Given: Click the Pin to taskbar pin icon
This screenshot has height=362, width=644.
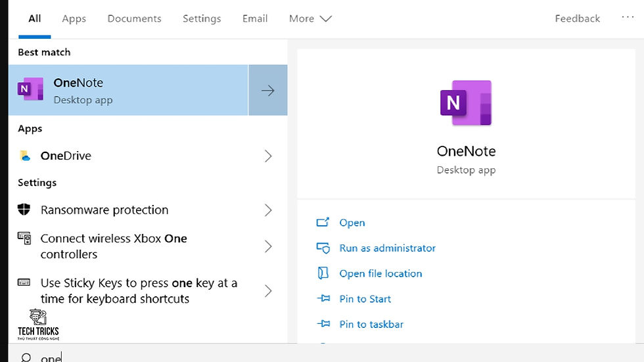Looking at the screenshot, I should pos(323,324).
